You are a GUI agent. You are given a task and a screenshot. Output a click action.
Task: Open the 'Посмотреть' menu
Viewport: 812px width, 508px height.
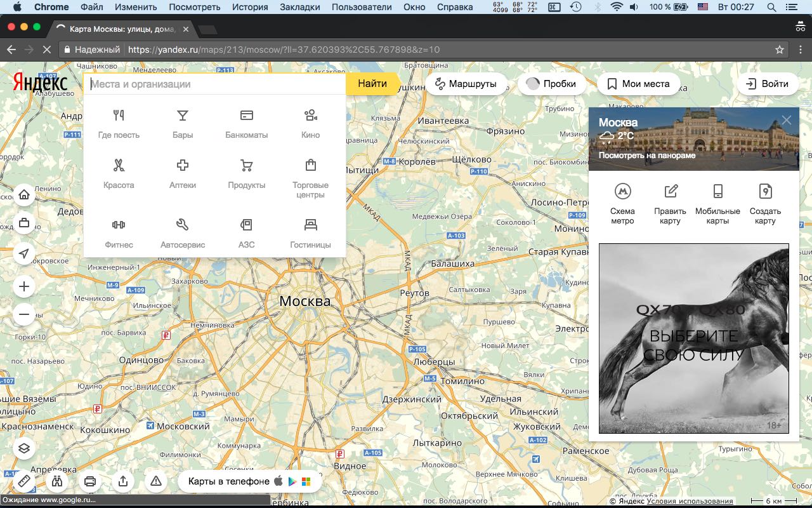pos(194,7)
